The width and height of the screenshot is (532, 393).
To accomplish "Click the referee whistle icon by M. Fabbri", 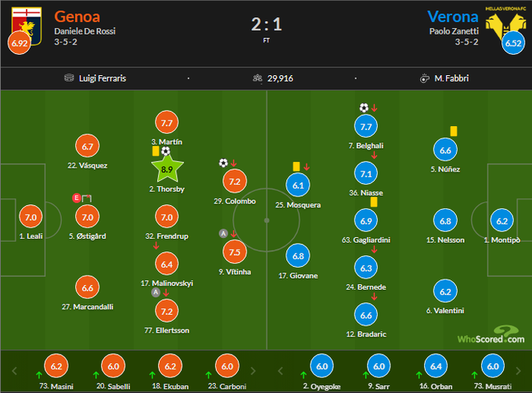I will pyautogui.click(x=424, y=78).
